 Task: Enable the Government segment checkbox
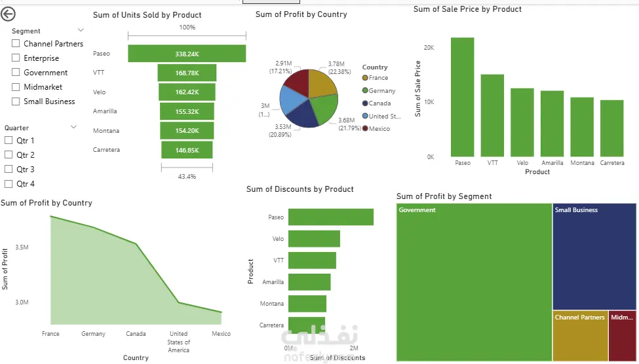[16, 73]
